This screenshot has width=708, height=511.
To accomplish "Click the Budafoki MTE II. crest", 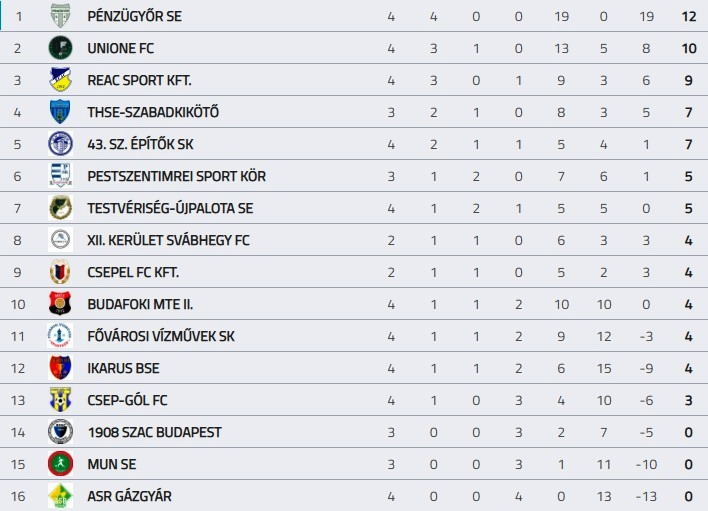I will (61, 304).
